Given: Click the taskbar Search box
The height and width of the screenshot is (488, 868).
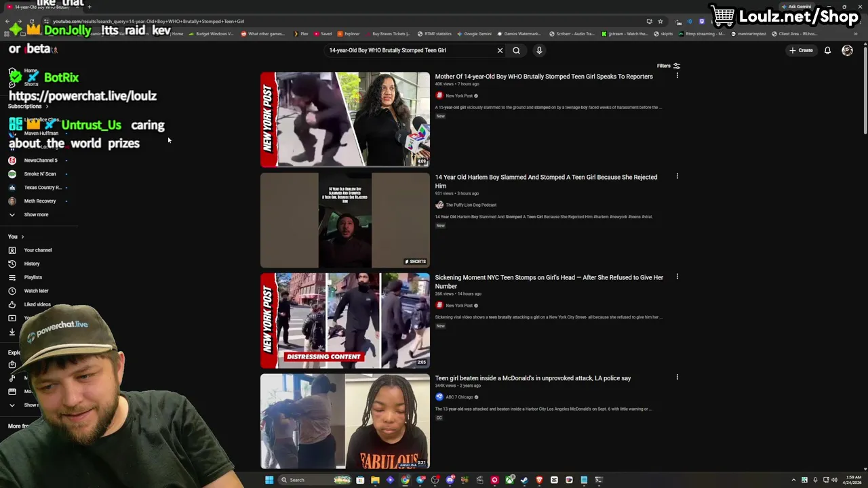Looking at the screenshot, I should [x=315, y=480].
